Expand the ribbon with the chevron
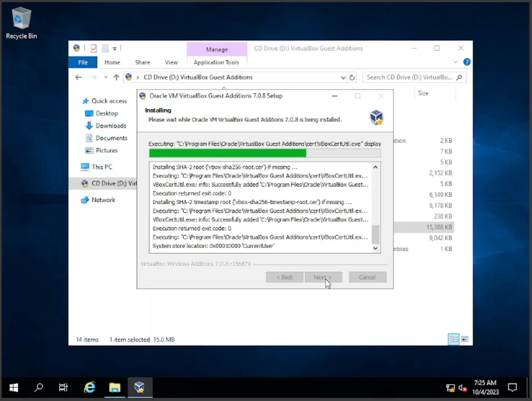532x401 pixels. tap(455, 62)
